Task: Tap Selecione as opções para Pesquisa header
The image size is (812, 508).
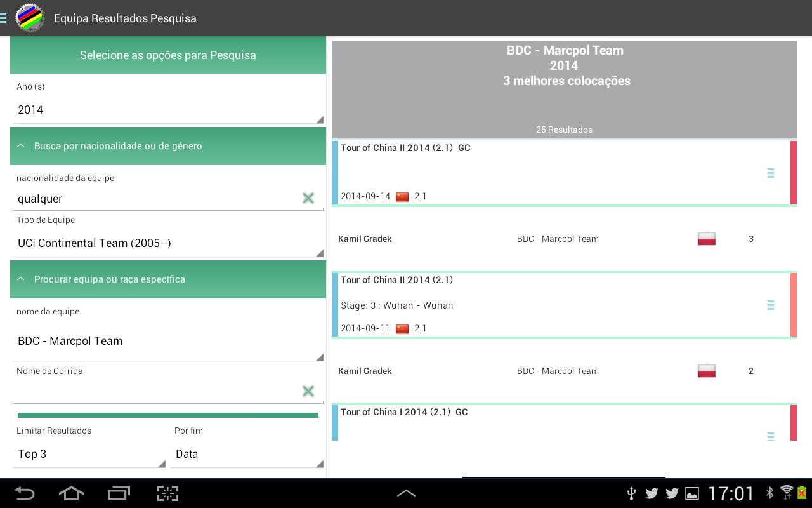Action: tap(168, 55)
